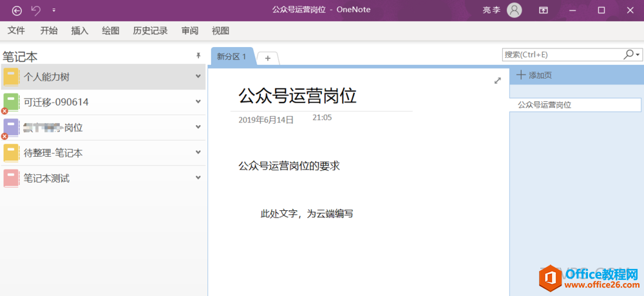The width and height of the screenshot is (644, 296).
Task: Click the Back arrow in title bar
Action: tap(17, 10)
